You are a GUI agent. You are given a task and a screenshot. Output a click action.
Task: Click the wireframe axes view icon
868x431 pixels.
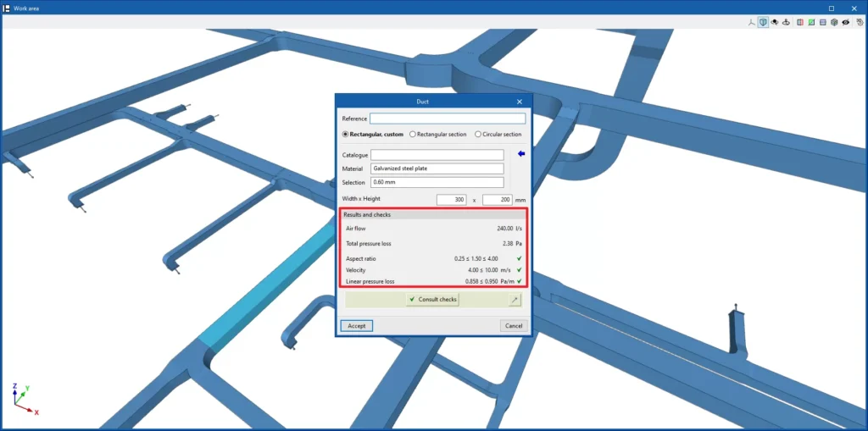752,23
